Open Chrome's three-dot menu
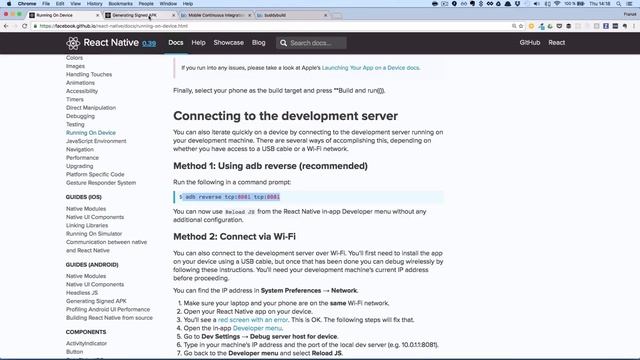This screenshot has width=640, height=360. tap(634, 26)
